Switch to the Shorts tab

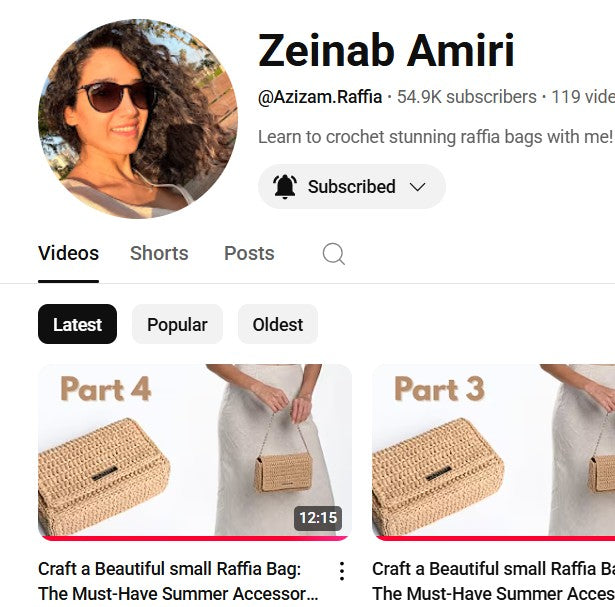(x=159, y=253)
